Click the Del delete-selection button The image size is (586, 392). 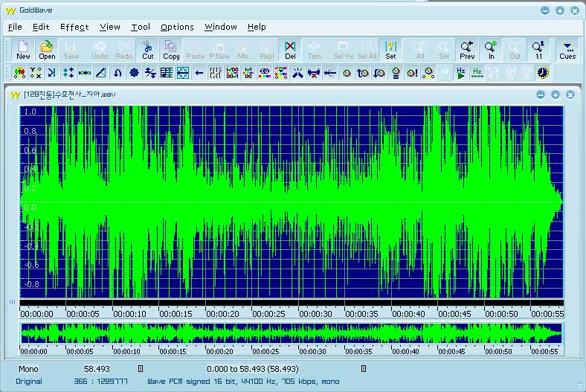[290, 50]
